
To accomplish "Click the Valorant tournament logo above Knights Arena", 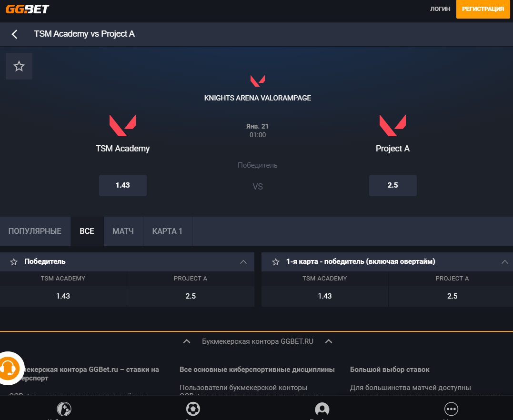I will point(257,81).
